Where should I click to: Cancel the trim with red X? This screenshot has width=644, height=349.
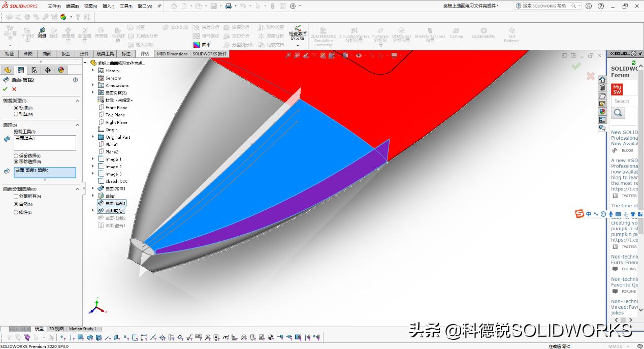13,89
